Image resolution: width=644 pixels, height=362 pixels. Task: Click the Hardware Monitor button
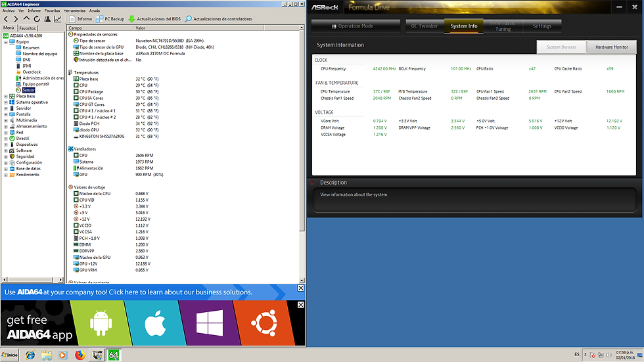pos(612,47)
